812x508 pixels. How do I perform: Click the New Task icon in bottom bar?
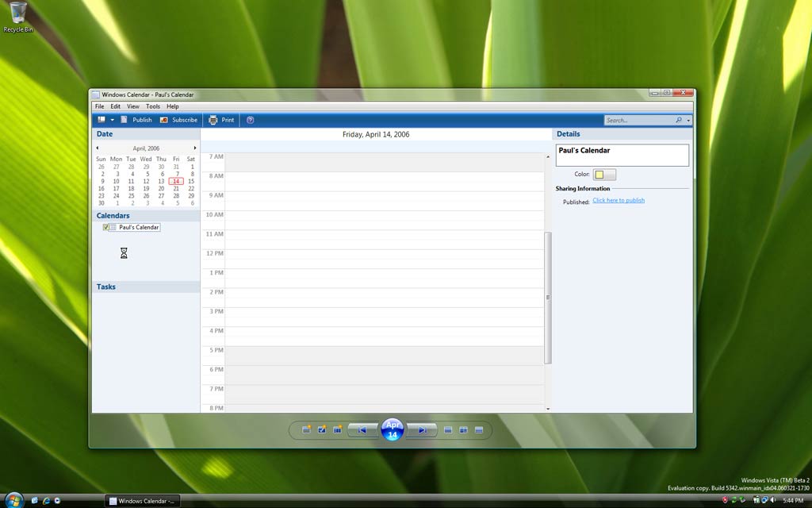322,430
